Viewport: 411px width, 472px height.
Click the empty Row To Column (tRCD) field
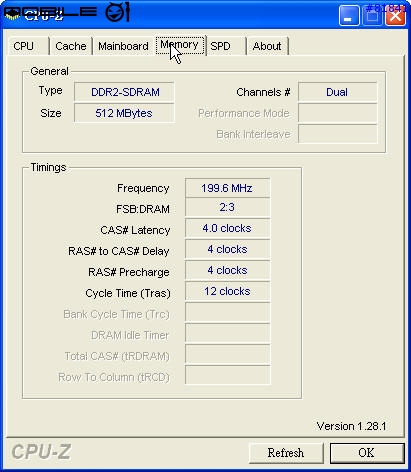pyautogui.click(x=227, y=375)
